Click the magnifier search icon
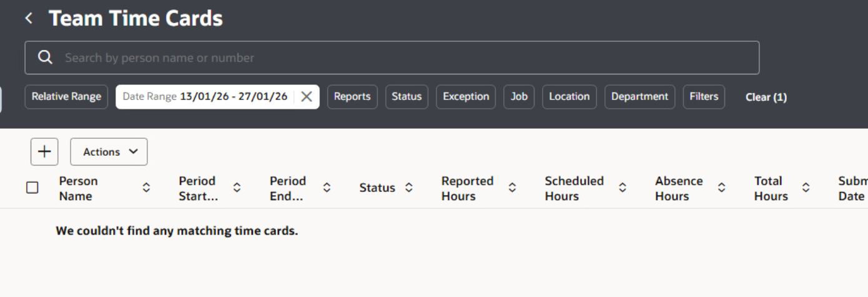 (x=45, y=58)
